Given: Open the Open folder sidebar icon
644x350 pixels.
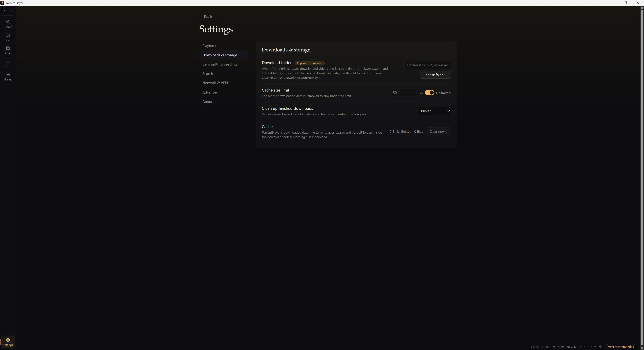Looking at the screenshot, I should coord(8,37).
